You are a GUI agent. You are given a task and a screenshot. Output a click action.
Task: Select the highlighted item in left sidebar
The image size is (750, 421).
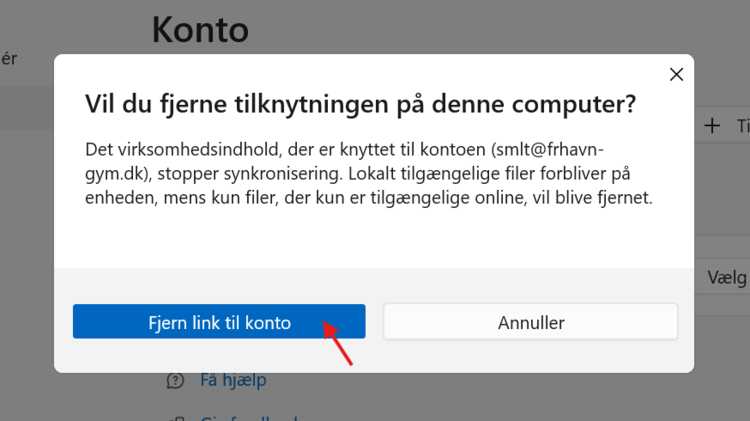(26, 106)
